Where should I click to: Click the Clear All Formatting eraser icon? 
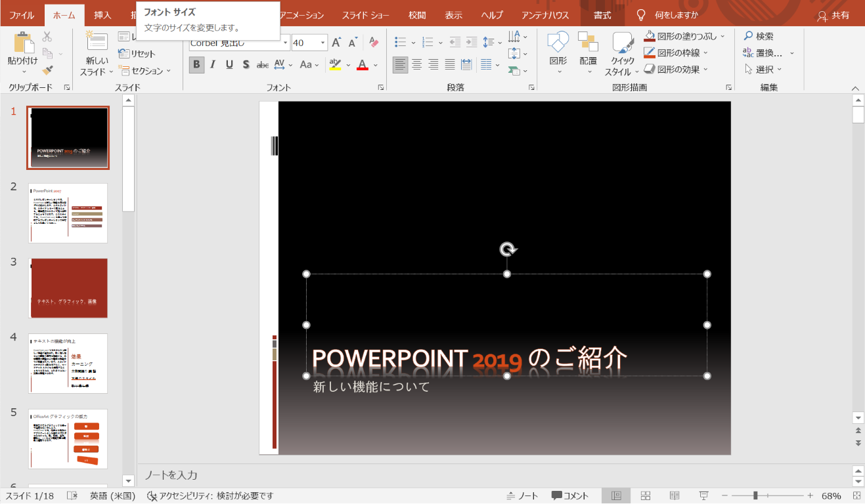coord(374,43)
